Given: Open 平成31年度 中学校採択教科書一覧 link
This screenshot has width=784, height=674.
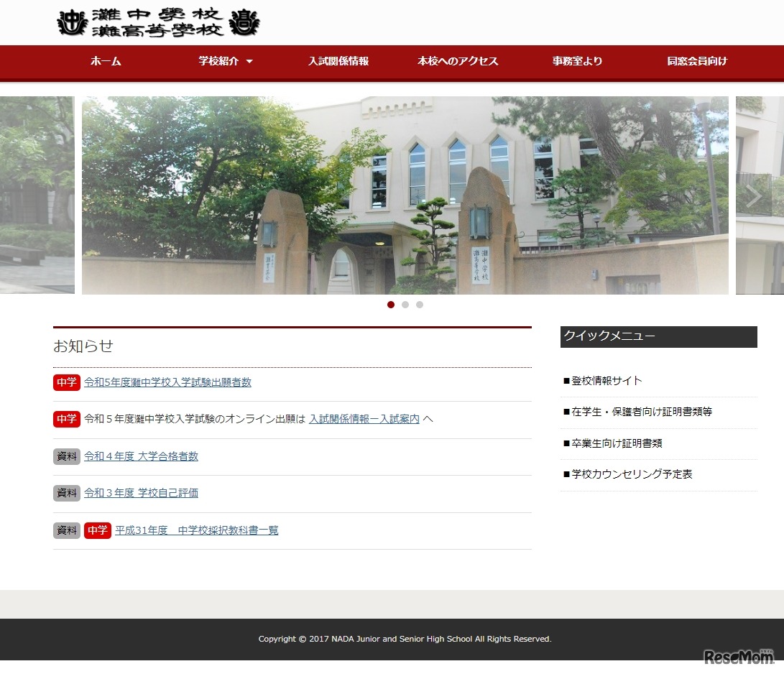Looking at the screenshot, I should click(196, 530).
